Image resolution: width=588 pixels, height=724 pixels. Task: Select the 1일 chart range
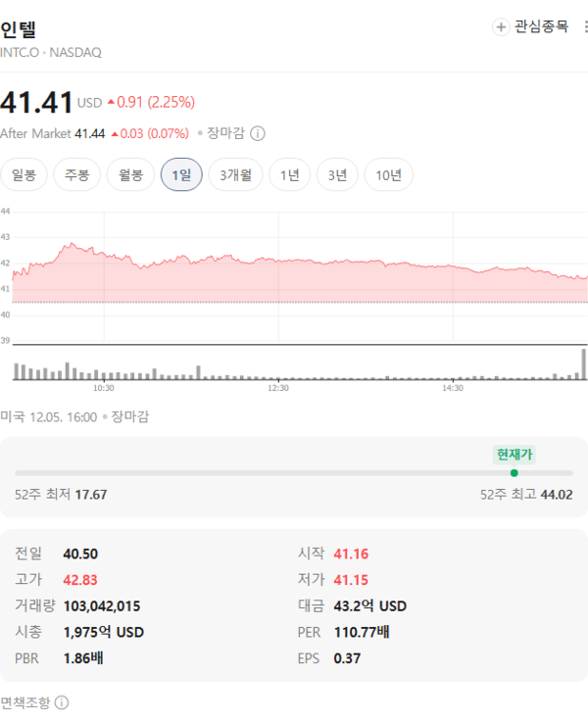(181, 174)
